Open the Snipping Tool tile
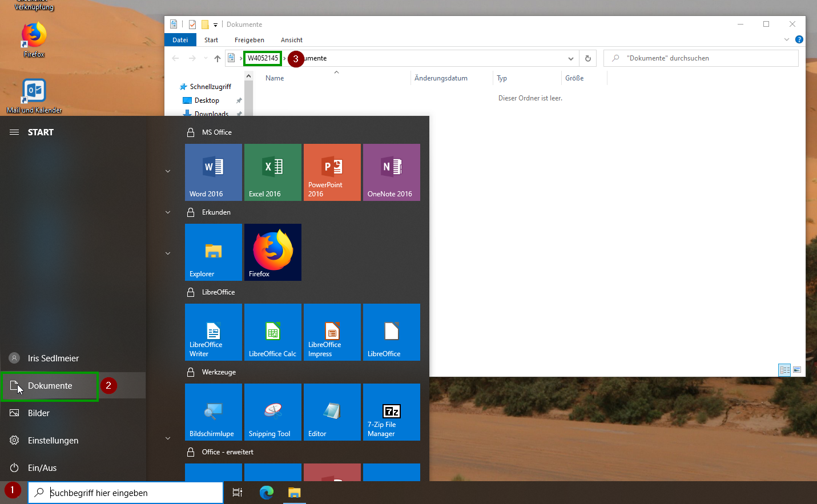817x504 pixels. pos(273,412)
